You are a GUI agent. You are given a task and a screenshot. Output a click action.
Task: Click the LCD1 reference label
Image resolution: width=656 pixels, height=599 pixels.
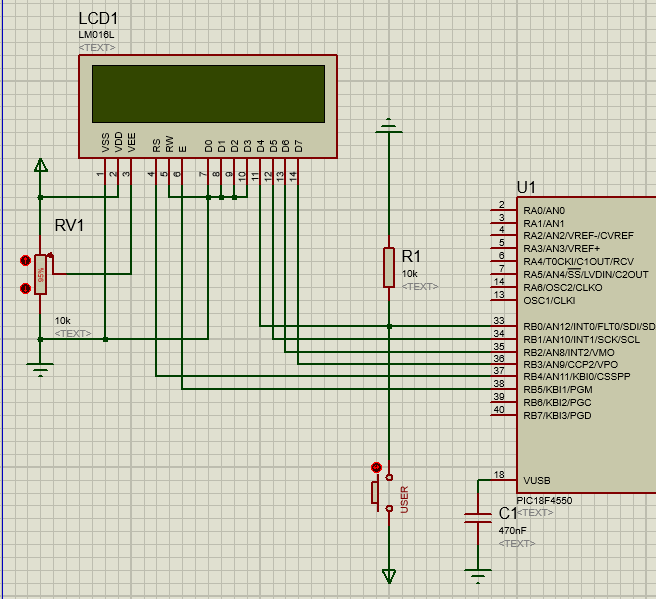point(98,18)
